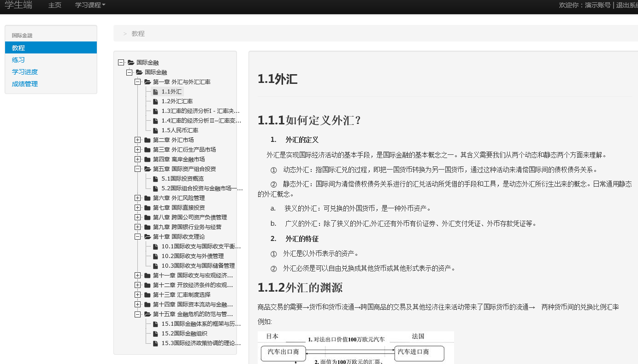The image size is (638, 364).
Task: Collapse the 第十五章 tree node
Action: (137, 314)
